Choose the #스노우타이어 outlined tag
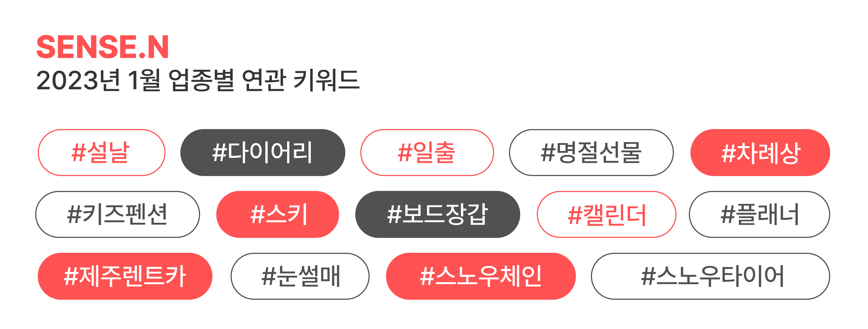Image resolution: width=868 pixels, height=329 pixels. pyautogui.click(x=710, y=276)
